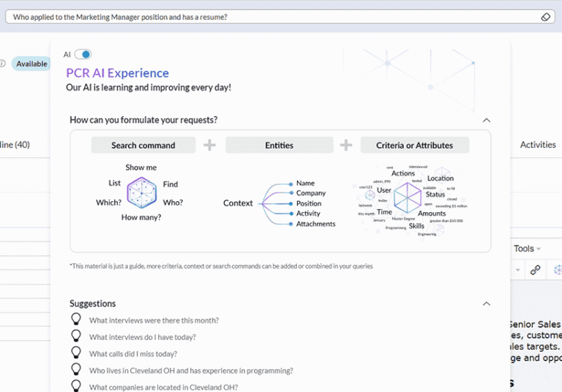Viewport: 562px width, 392px height.
Task: Click the large hexagon icon under Criteria
Action: pos(408,197)
